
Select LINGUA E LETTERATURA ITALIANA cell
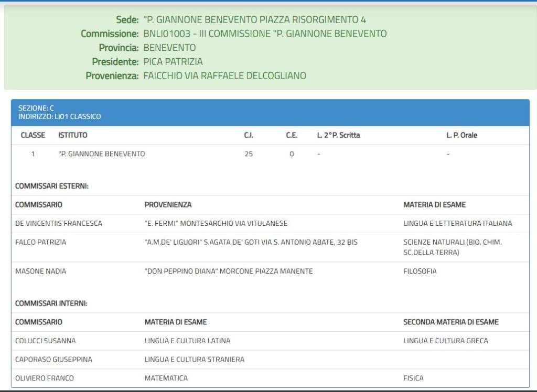click(x=458, y=224)
